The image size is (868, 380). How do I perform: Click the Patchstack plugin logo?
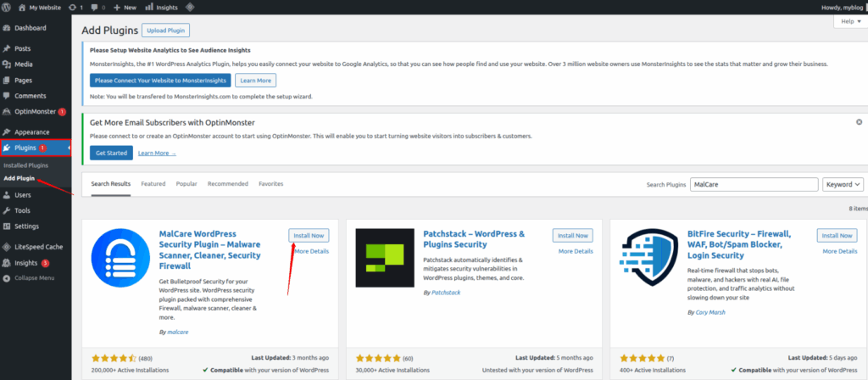(385, 258)
